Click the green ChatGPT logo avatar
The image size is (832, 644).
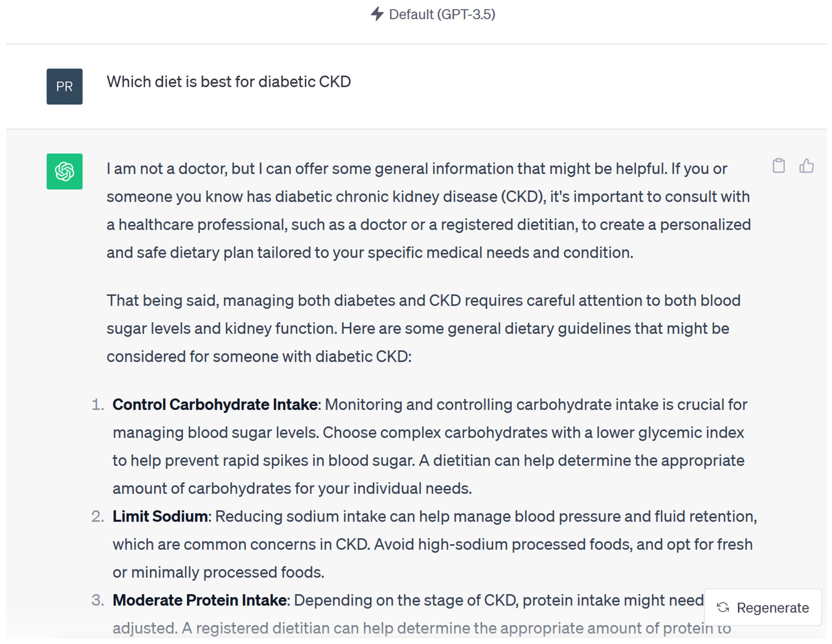tap(64, 171)
